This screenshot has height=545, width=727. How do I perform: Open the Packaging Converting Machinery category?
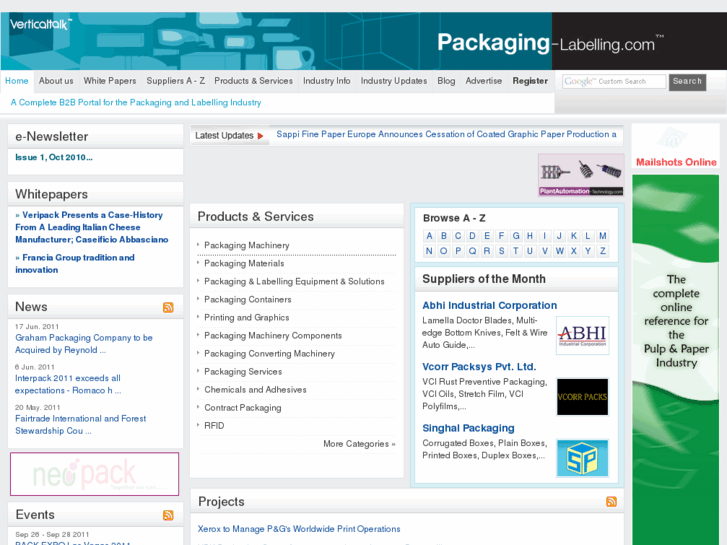pos(269,354)
